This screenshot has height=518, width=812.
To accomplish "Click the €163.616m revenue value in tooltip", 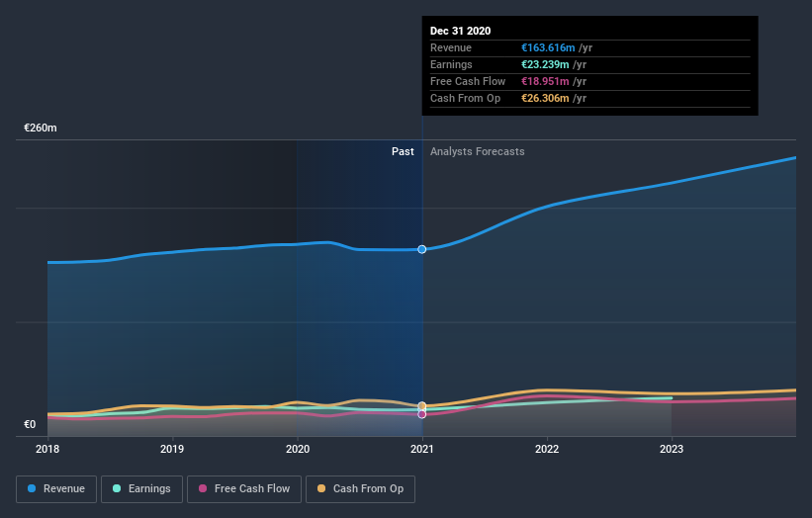I will pos(548,47).
